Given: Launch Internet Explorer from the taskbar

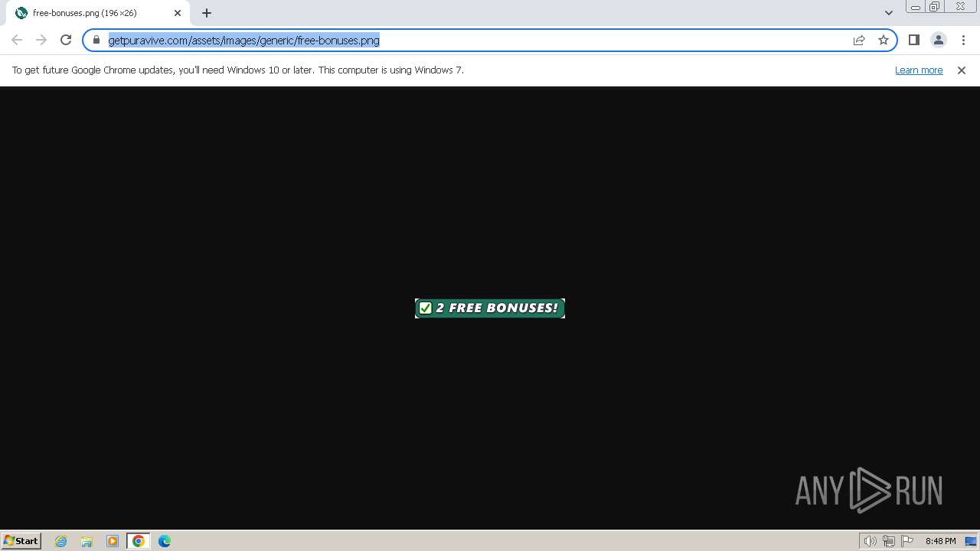Looking at the screenshot, I should tap(60, 541).
